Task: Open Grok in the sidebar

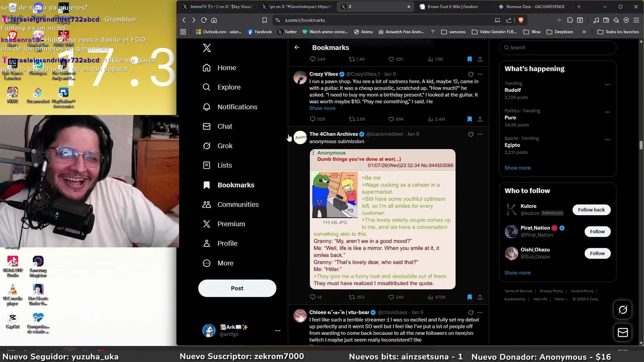Action: pos(217,146)
